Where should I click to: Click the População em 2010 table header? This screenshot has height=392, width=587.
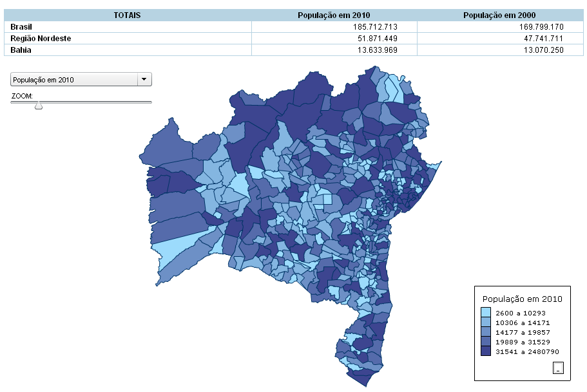334,15
